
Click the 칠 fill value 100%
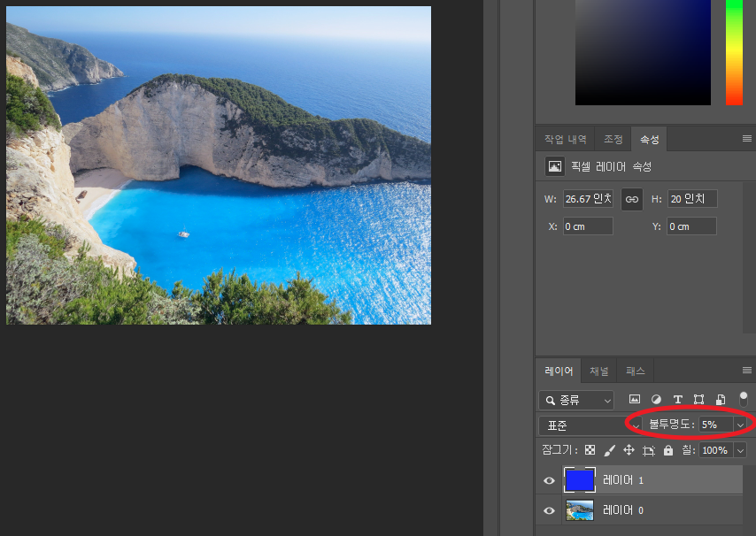(x=716, y=450)
